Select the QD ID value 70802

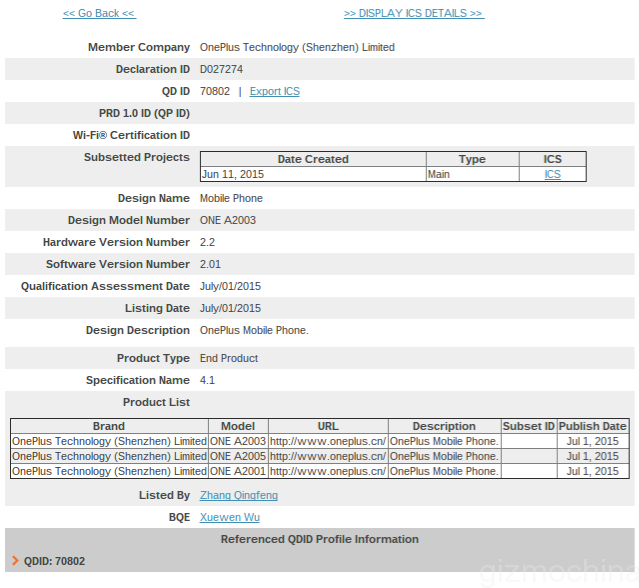click(x=215, y=91)
